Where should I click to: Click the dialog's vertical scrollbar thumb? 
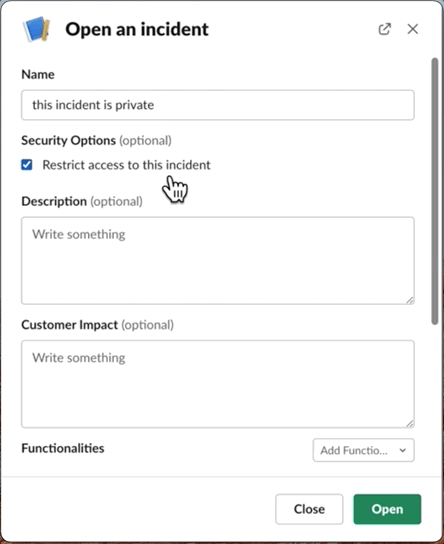tap(435, 192)
